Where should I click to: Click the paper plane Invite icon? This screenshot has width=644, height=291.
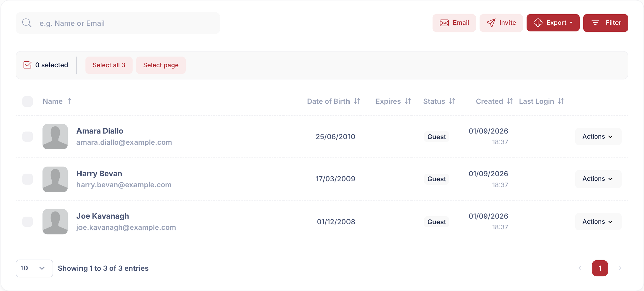pyautogui.click(x=491, y=23)
